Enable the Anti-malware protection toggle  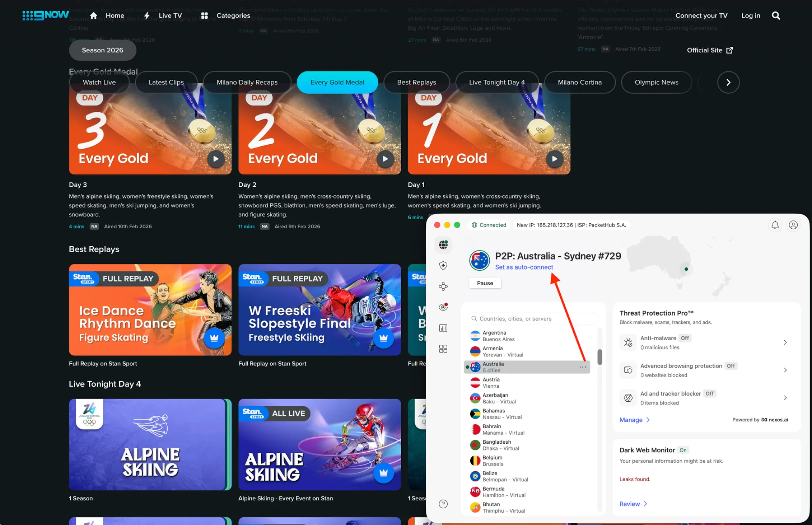click(685, 338)
